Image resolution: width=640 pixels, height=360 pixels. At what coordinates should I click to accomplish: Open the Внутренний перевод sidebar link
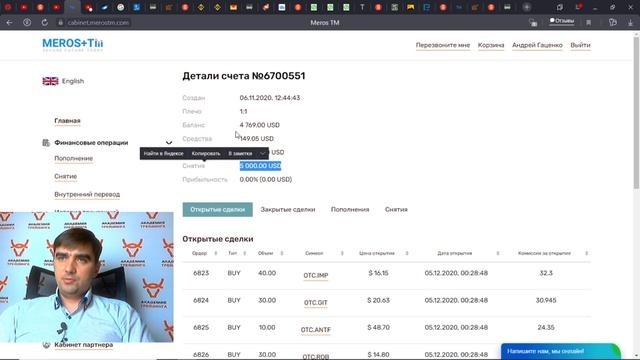[87, 194]
